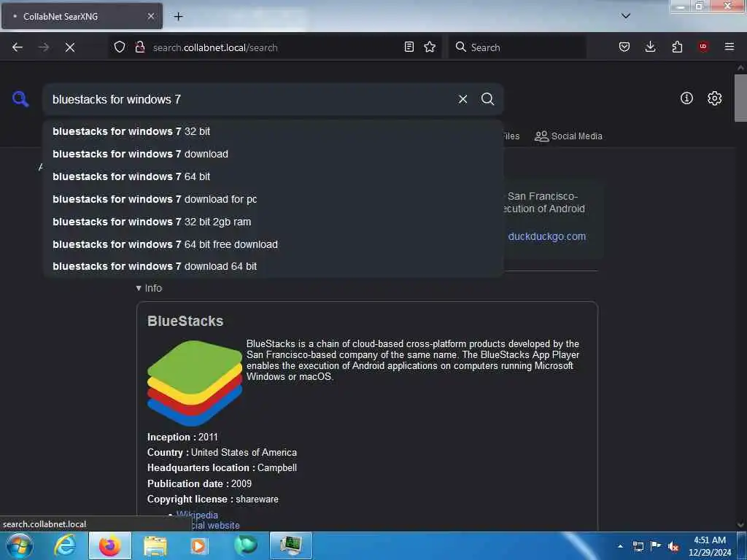Click the BlueStacks logo image
Viewport: 747px width, 560px height.
195,384
